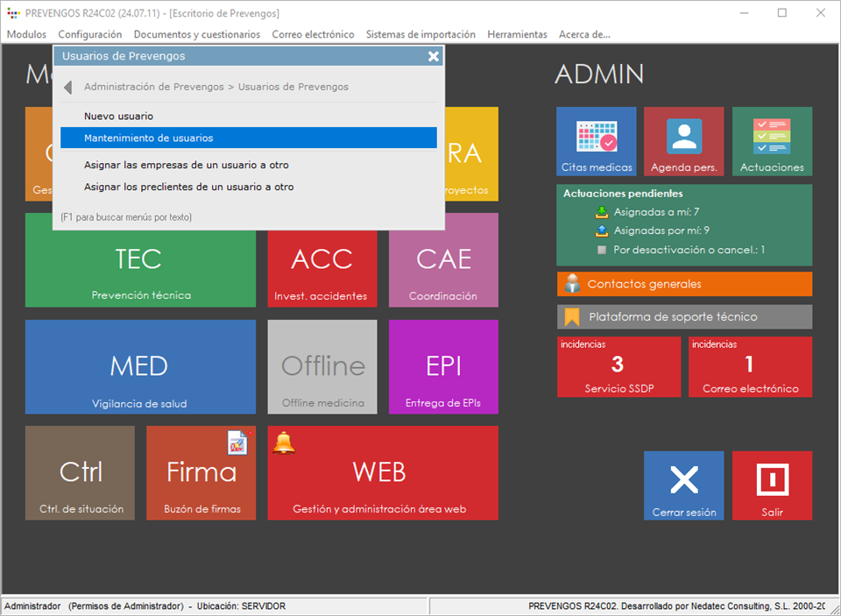Click the Cerrar sesión X tile
Viewport: 841px width, 616px height.
683,485
